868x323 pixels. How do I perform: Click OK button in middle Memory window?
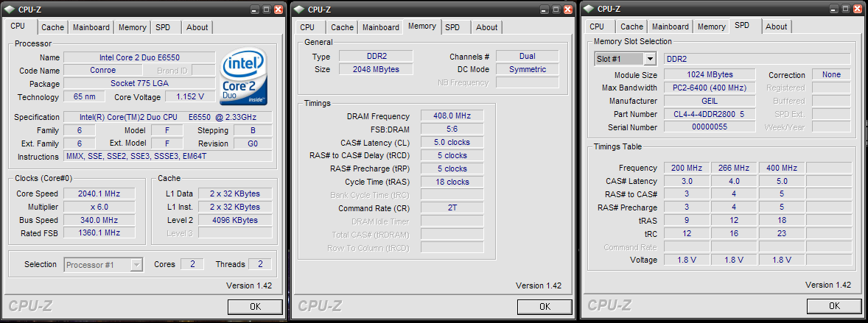point(545,307)
